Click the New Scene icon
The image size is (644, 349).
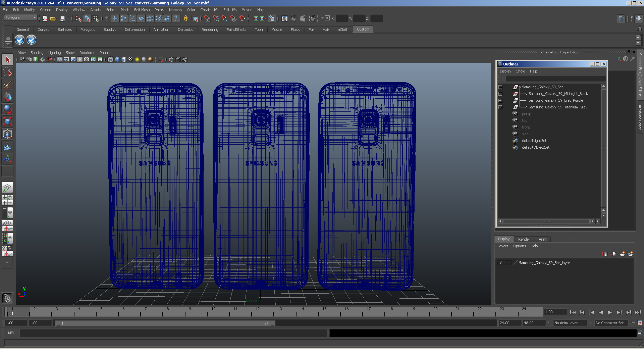[x=45, y=18]
